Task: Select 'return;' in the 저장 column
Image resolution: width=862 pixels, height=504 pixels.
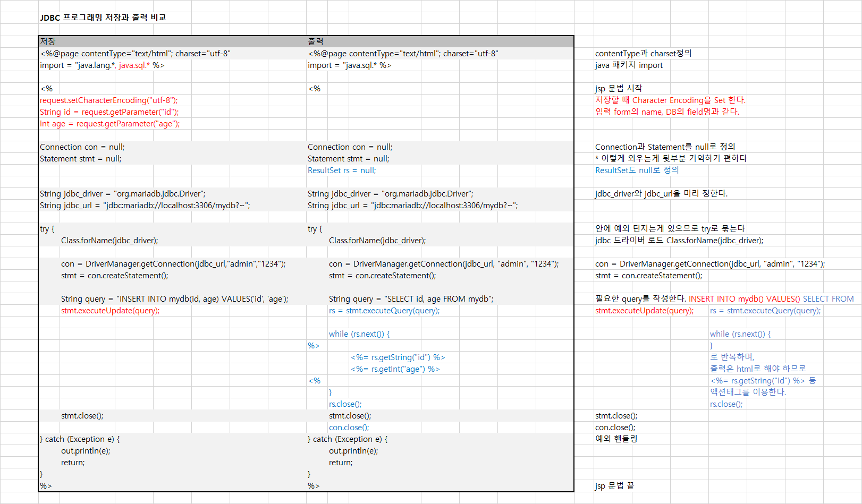Action: pos(73,462)
